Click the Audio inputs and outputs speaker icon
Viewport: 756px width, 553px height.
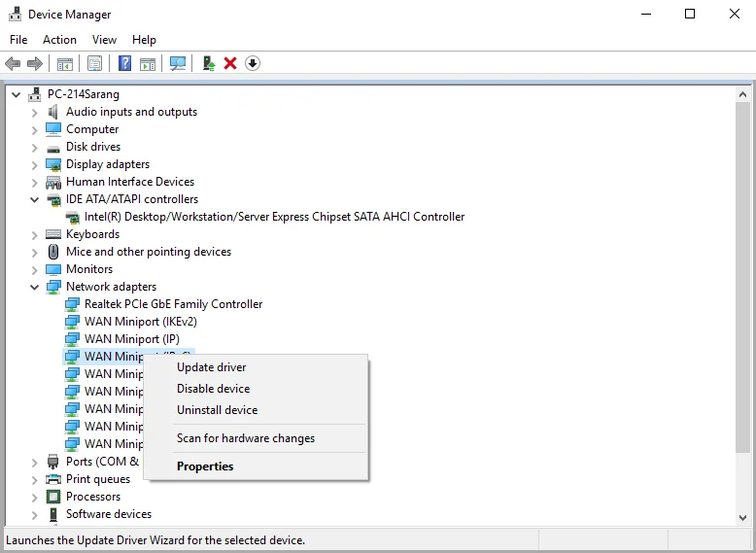53,112
